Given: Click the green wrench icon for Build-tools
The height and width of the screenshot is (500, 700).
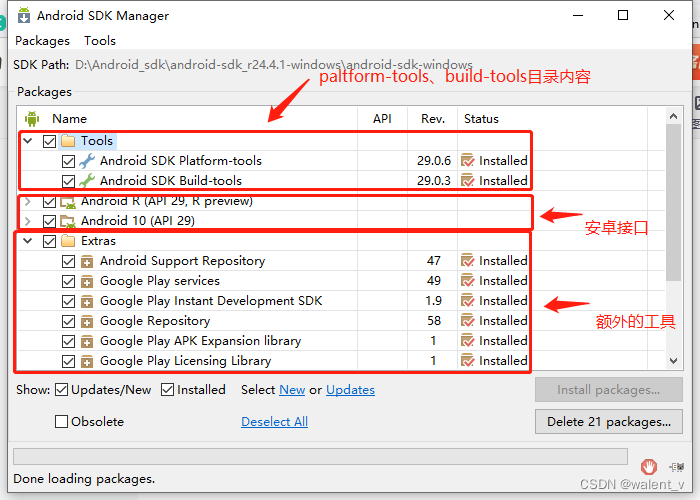Looking at the screenshot, I should [87, 180].
